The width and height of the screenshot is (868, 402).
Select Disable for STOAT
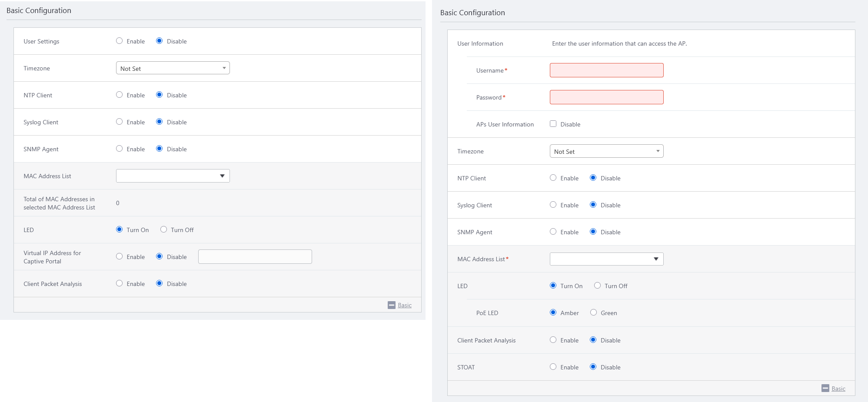click(593, 367)
